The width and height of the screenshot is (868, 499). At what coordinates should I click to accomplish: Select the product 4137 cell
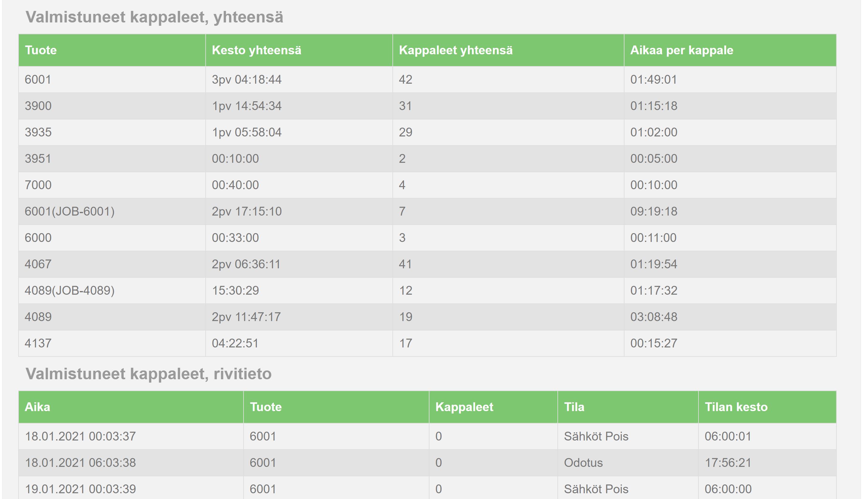point(38,343)
